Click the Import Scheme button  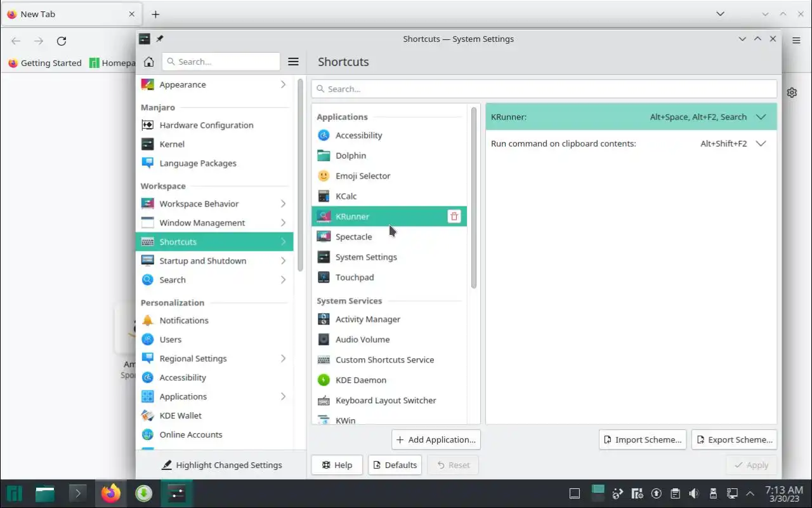643,439
